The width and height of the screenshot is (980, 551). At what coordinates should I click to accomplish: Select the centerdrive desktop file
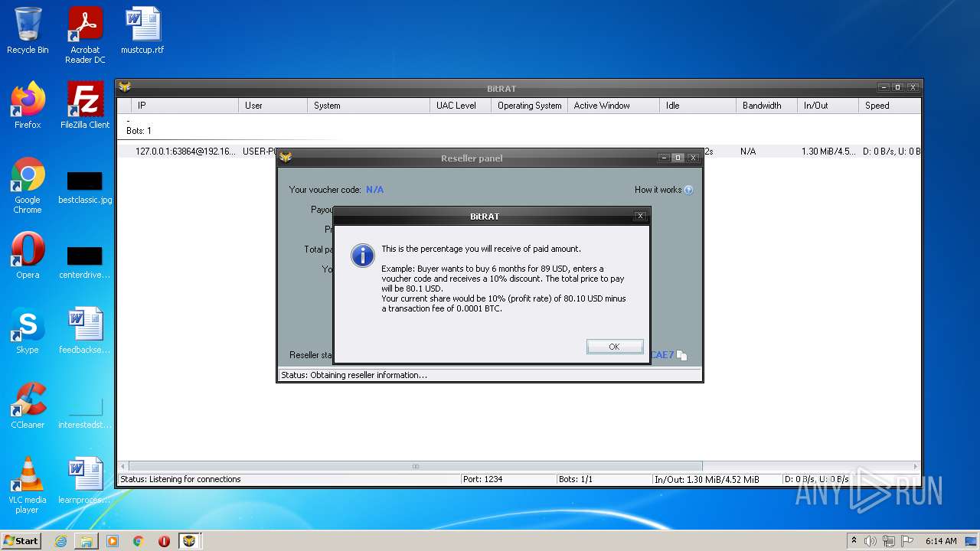tap(85, 263)
